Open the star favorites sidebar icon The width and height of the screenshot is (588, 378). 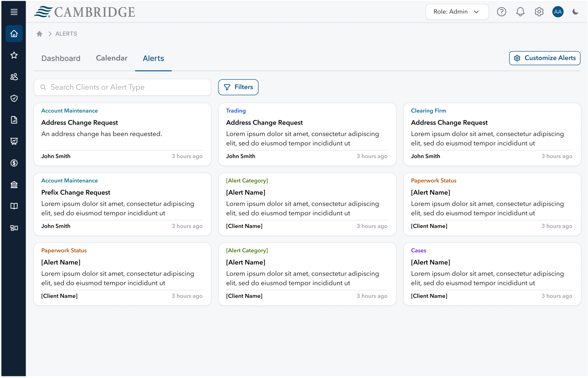tap(14, 55)
